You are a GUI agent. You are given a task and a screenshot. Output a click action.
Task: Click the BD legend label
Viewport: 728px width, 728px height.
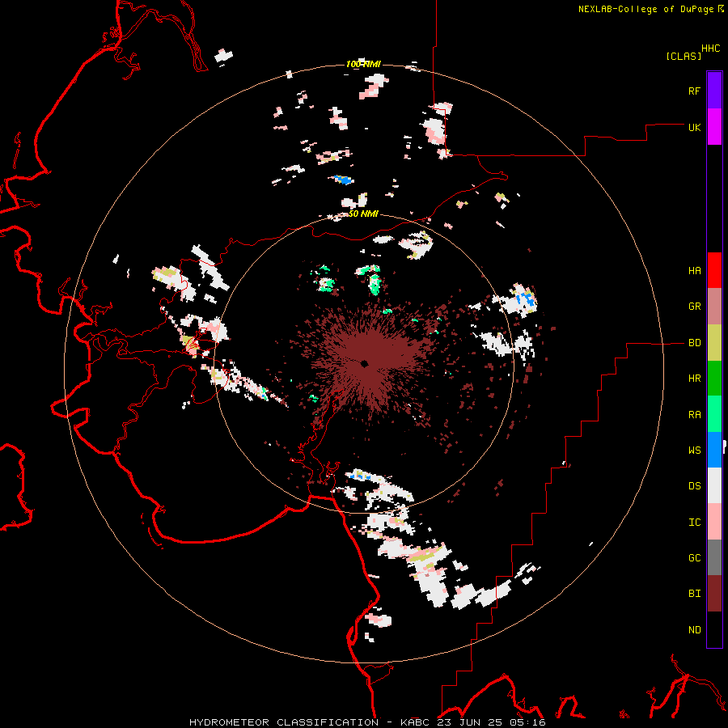(x=694, y=343)
